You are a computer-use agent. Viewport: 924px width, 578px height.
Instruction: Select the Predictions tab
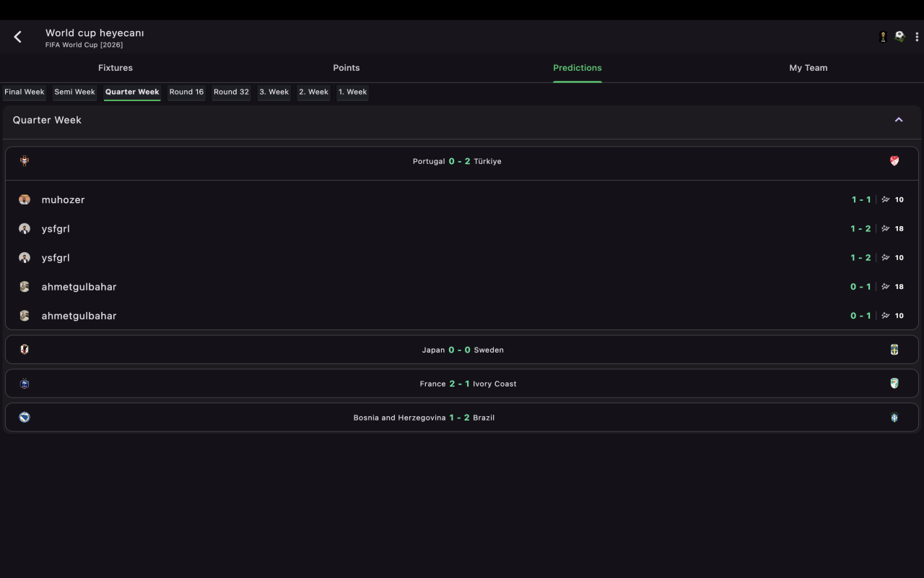[577, 68]
